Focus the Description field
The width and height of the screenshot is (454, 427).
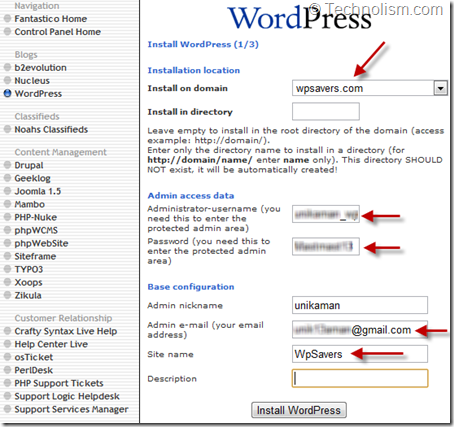(360, 378)
